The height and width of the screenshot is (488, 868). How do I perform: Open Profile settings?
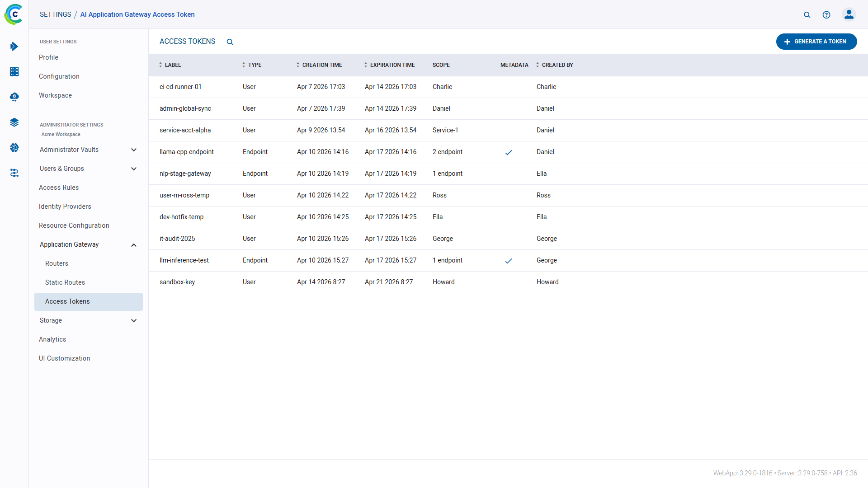(x=48, y=57)
